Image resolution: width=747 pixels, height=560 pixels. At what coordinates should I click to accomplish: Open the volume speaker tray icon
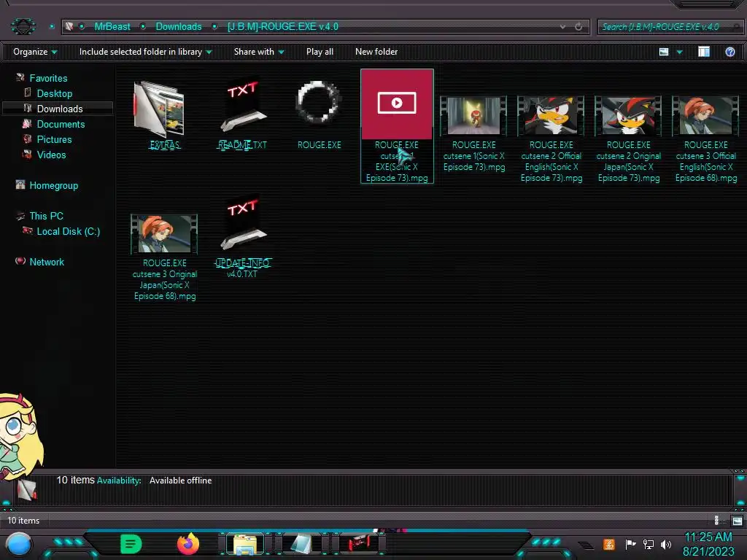coord(666,544)
